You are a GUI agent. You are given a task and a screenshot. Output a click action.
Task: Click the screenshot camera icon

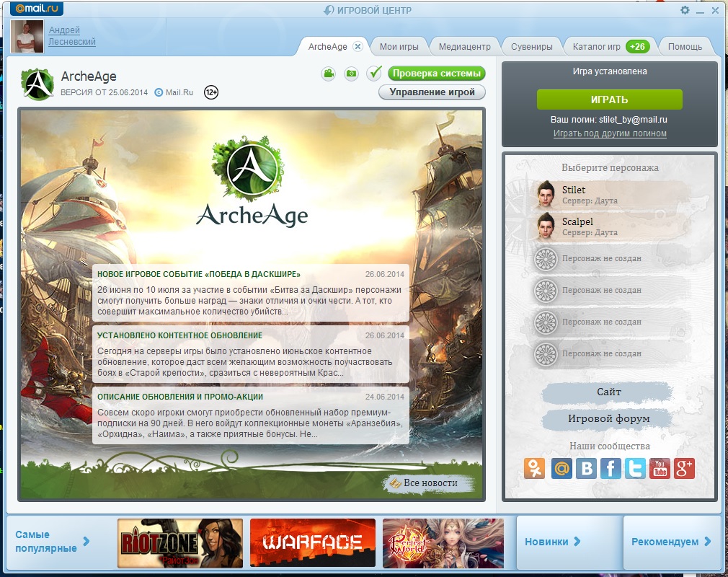[x=352, y=74]
